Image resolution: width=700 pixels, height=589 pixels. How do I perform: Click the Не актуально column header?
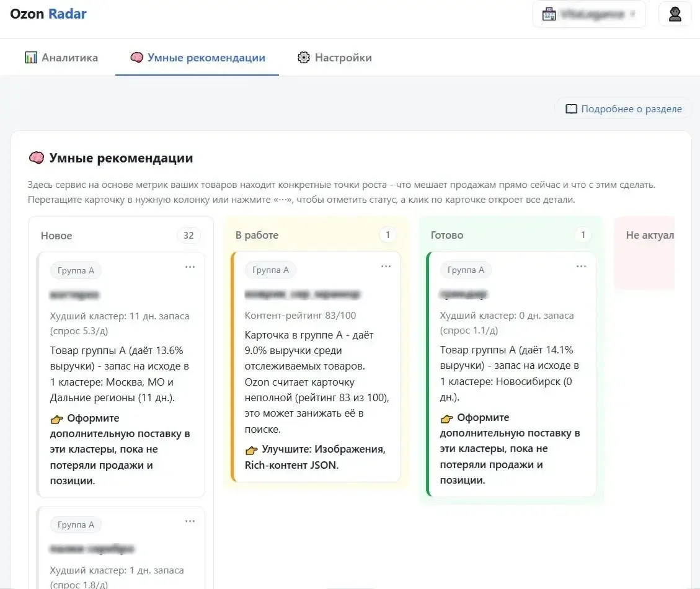[x=650, y=236]
